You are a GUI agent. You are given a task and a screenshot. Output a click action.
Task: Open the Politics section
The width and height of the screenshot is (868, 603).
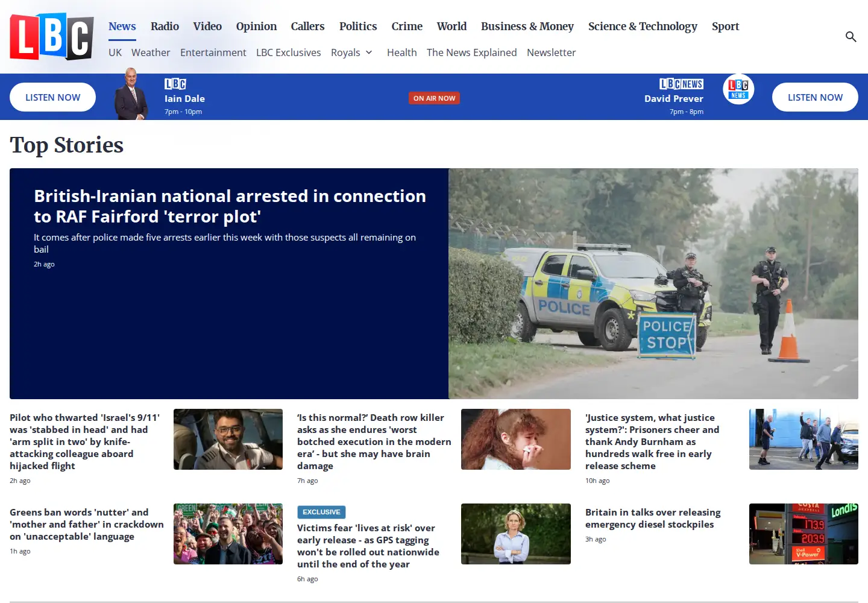358,27
